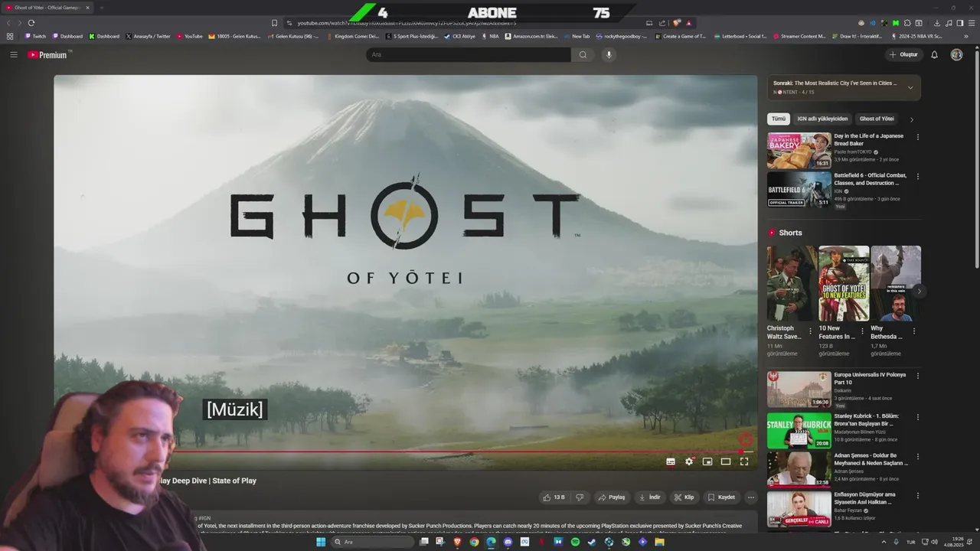The height and width of the screenshot is (551, 980).
Task: Open options for the Europa Universalis IV video
Action: (x=918, y=376)
